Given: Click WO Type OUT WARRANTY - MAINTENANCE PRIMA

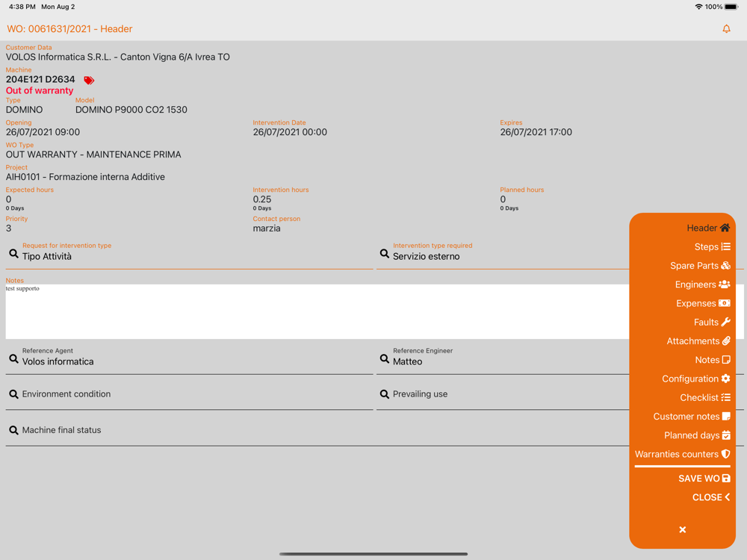Looking at the screenshot, I should pyautogui.click(x=93, y=155).
